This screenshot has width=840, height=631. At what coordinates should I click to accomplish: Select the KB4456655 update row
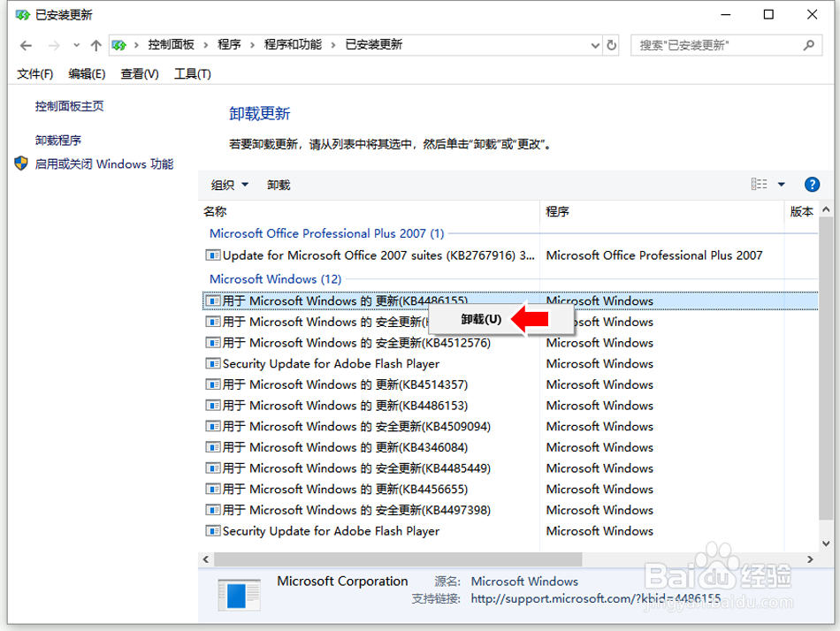click(510, 489)
